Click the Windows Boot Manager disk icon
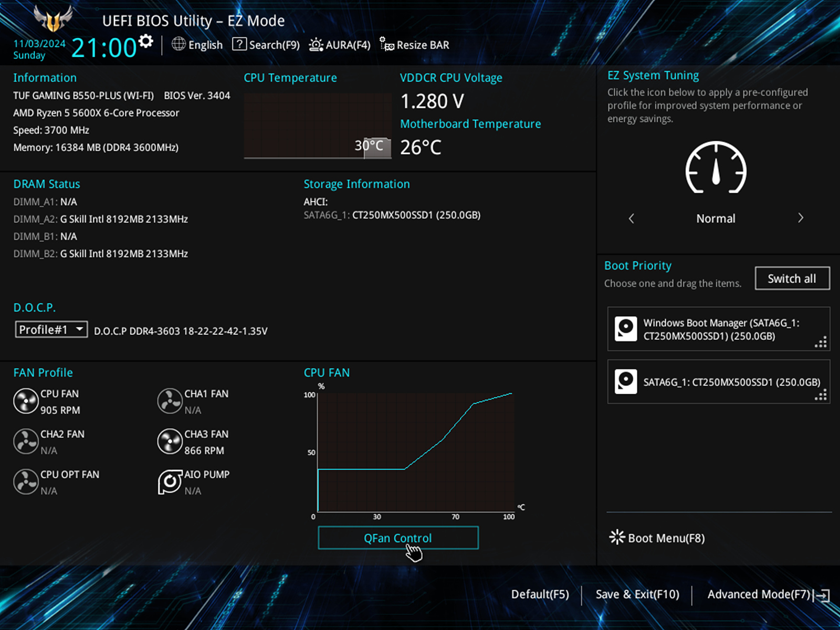 [626, 329]
